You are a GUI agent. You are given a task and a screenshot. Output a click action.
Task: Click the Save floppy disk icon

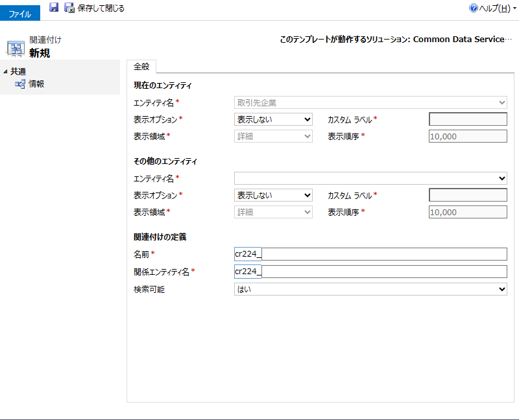point(54,8)
